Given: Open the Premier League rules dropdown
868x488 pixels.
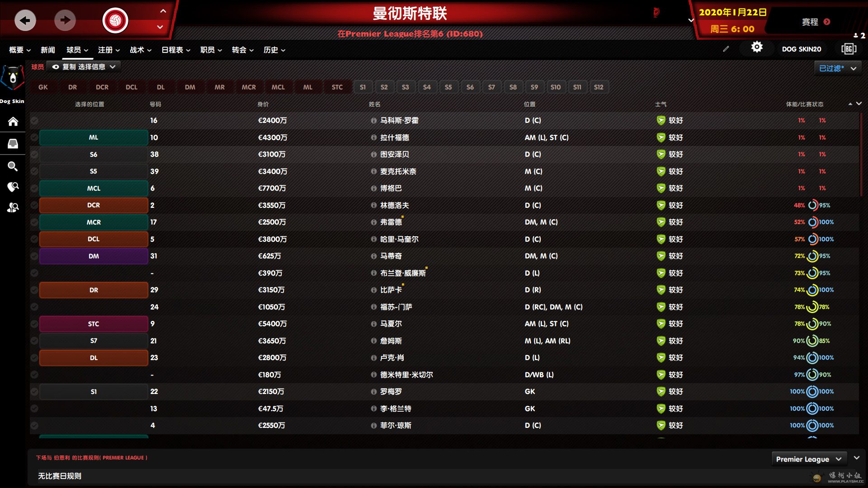Looking at the screenshot, I should coord(808,459).
